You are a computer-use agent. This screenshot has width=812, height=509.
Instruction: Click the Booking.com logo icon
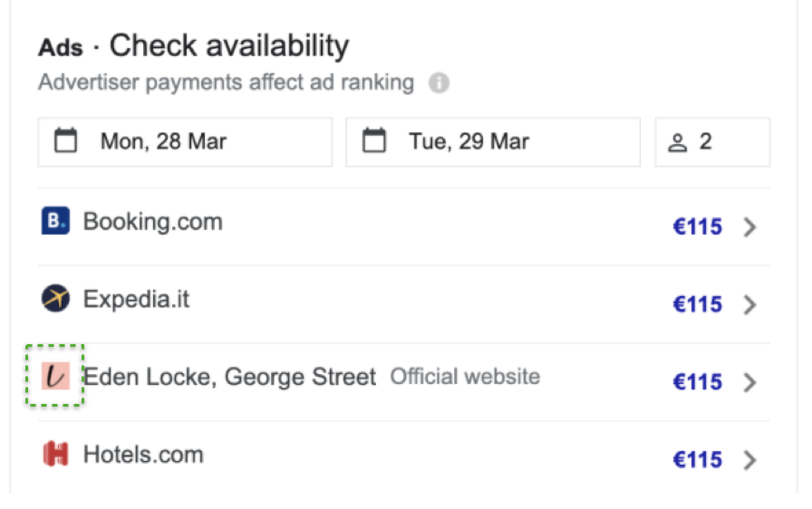click(55, 222)
